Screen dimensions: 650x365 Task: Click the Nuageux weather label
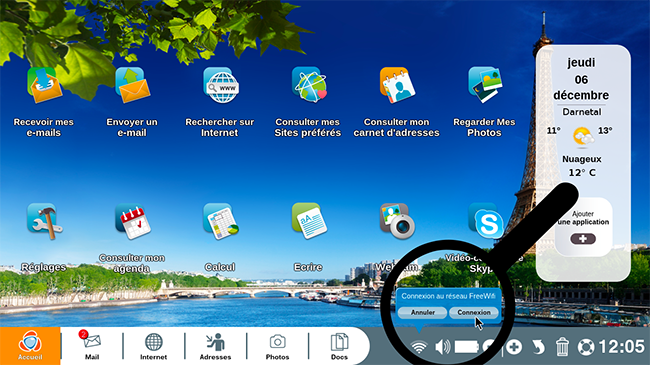(x=582, y=159)
